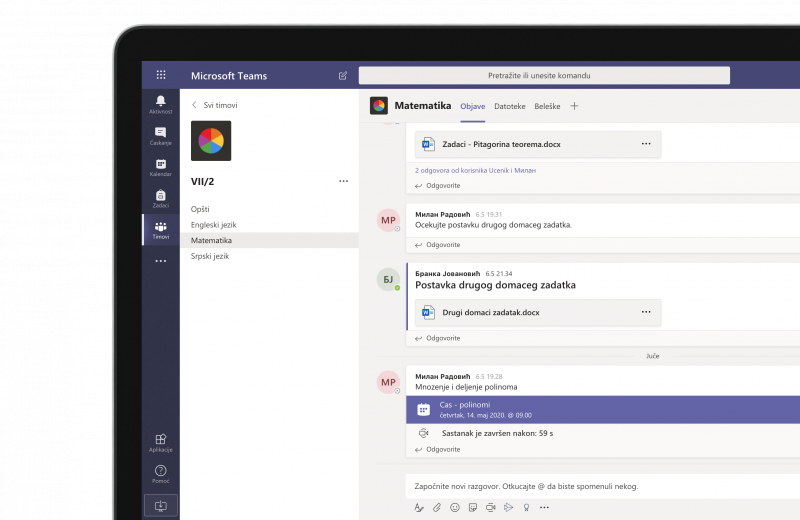The width and height of the screenshot is (800, 520).
Task: Open the sticker picker icon
Action: point(473,507)
